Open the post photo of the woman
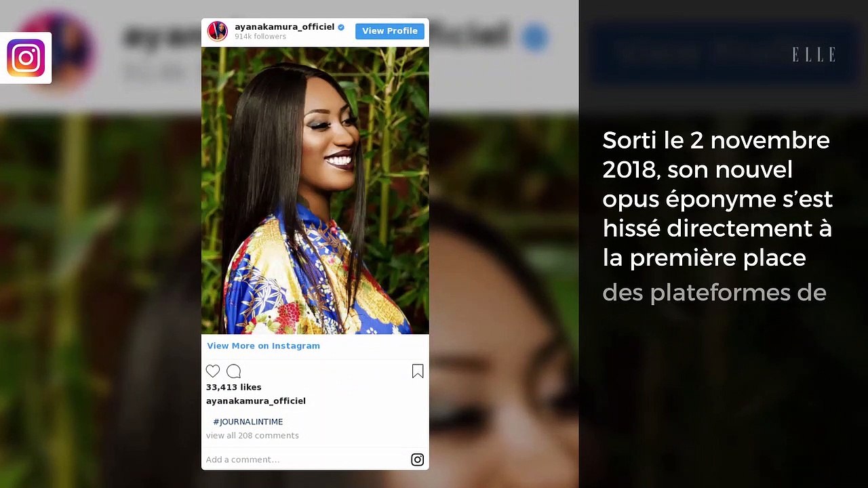The width and height of the screenshot is (868, 488). coord(315,190)
